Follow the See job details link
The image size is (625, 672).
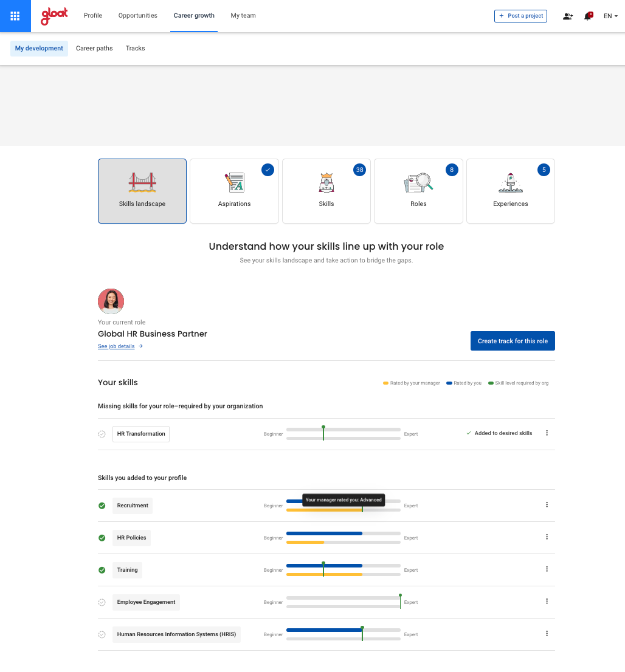(x=116, y=346)
